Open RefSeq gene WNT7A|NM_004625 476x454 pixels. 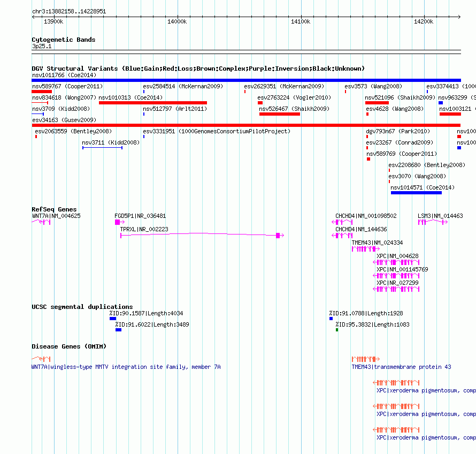pos(56,216)
